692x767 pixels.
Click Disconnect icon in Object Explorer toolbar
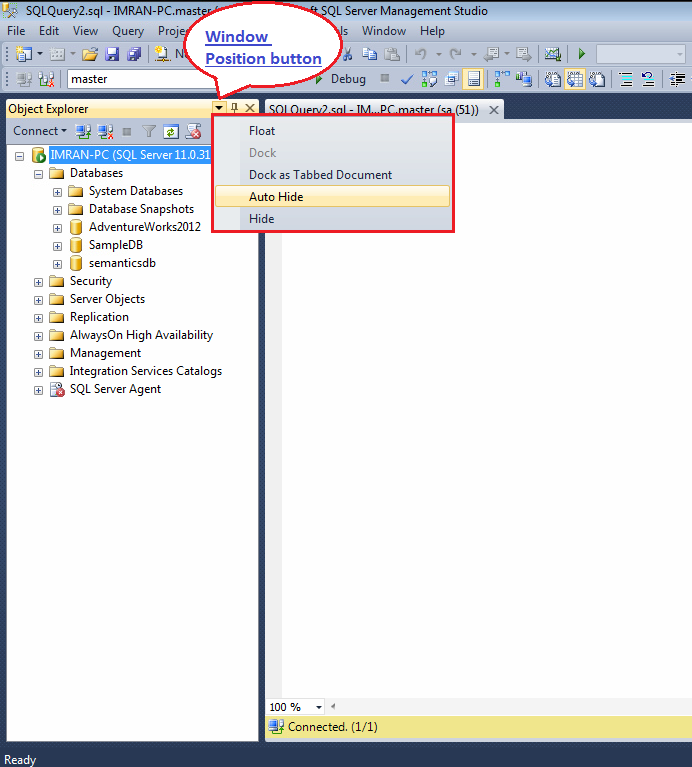pyautogui.click(x=106, y=131)
